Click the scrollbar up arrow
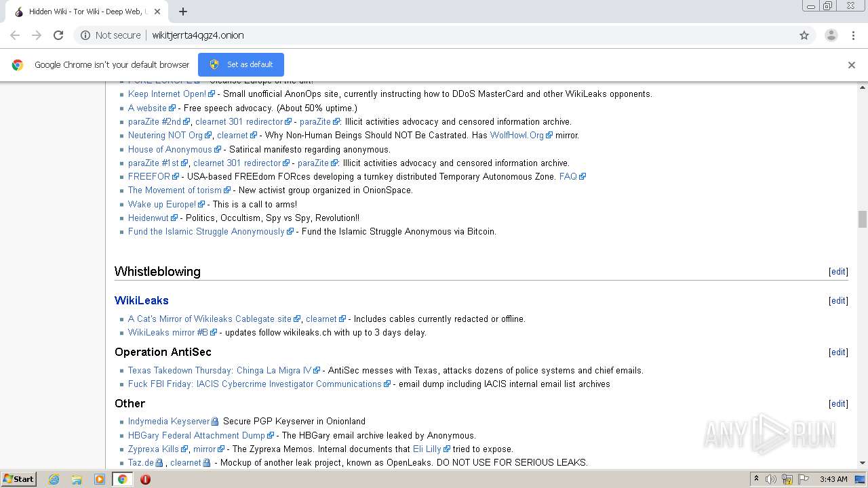The width and height of the screenshot is (868, 488). [862, 87]
